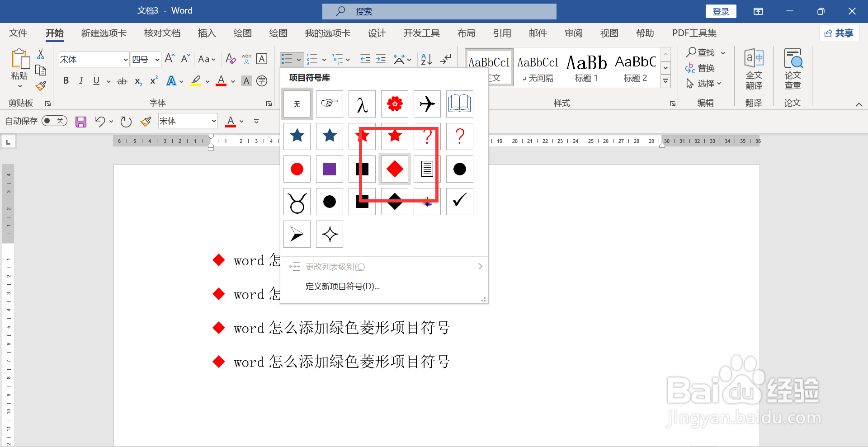Switch to the 审阅 tab

pyautogui.click(x=573, y=33)
